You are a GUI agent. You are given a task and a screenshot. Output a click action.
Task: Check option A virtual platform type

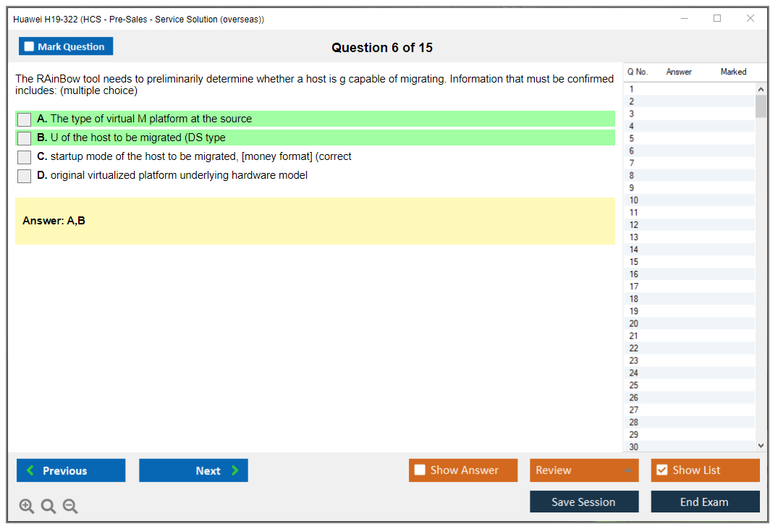click(25, 119)
